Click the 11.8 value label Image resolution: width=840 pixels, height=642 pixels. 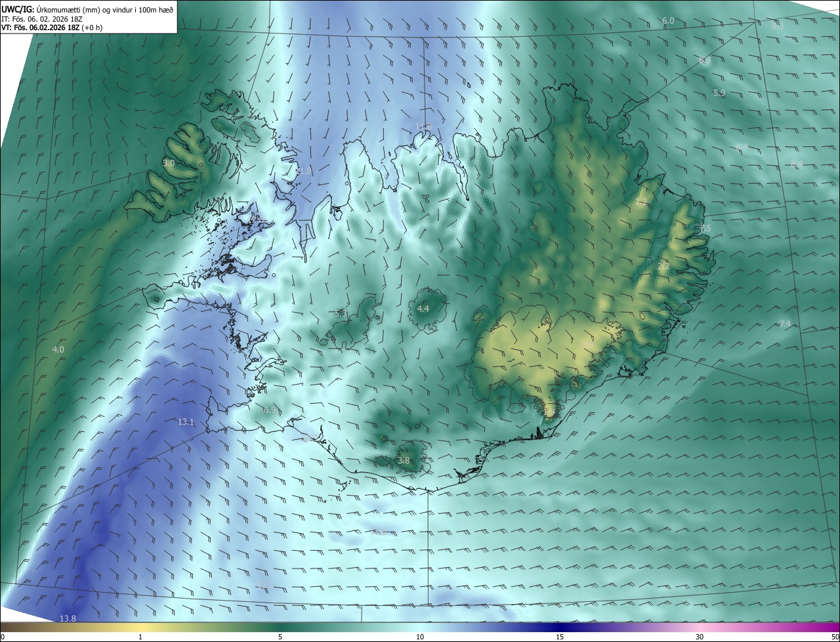(423, 126)
